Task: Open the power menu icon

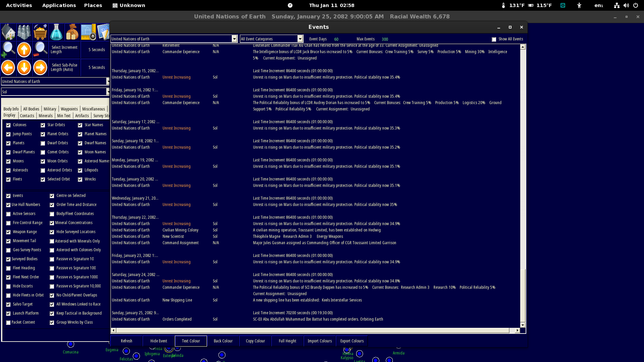Action: [635, 5]
